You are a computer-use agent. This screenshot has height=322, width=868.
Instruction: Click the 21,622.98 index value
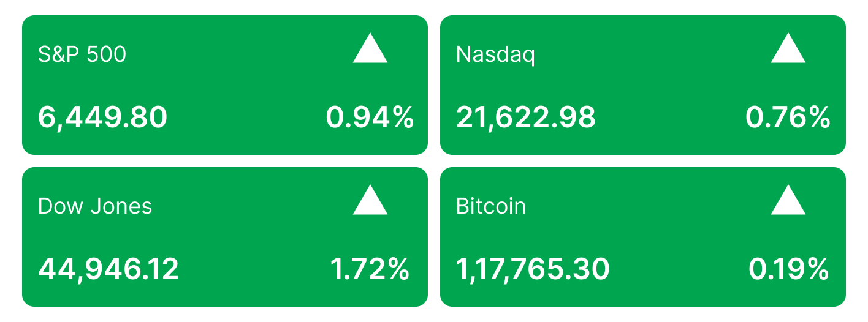[x=526, y=118]
